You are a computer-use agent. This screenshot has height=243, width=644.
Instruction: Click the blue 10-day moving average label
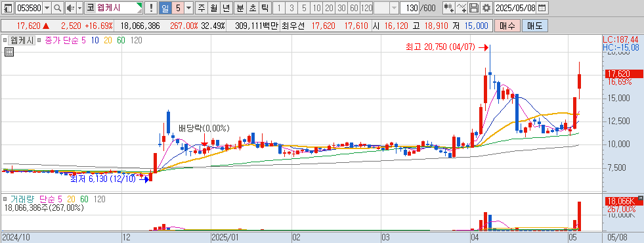[x=95, y=40]
